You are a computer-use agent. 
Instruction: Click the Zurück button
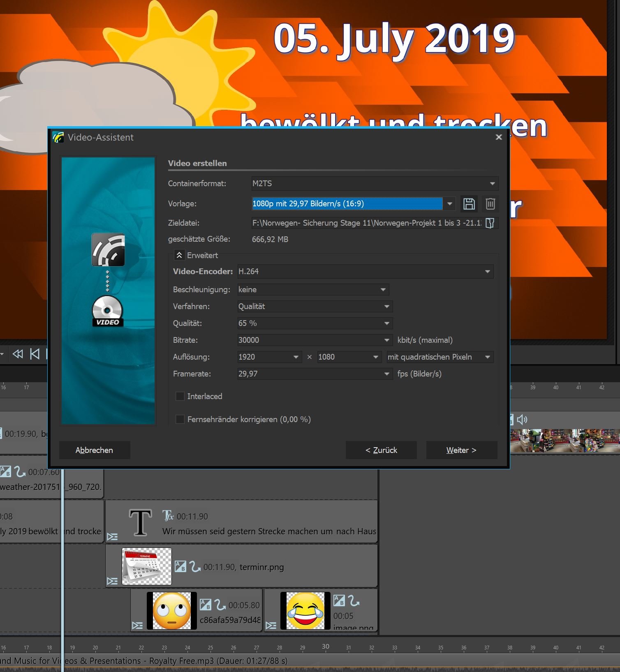(x=381, y=450)
